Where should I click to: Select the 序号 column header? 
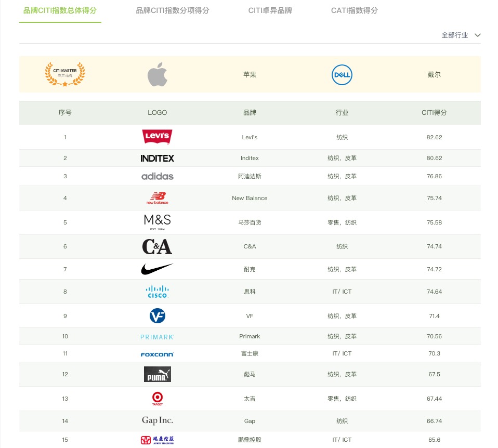(x=65, y=113)
